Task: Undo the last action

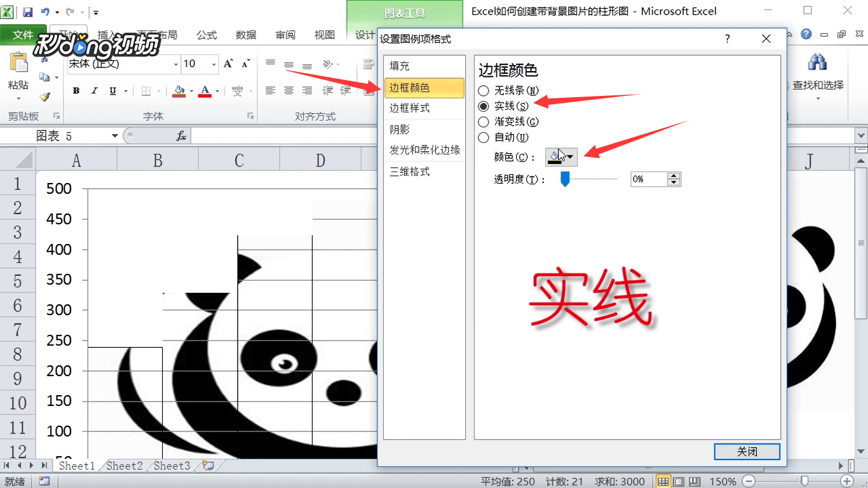Action: (45, 12)
